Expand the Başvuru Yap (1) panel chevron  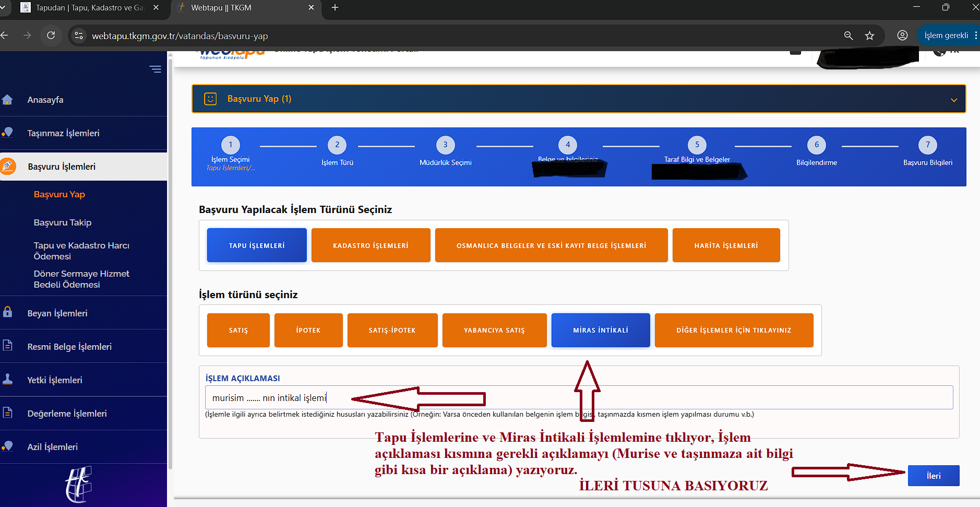[x=954, y=100]
